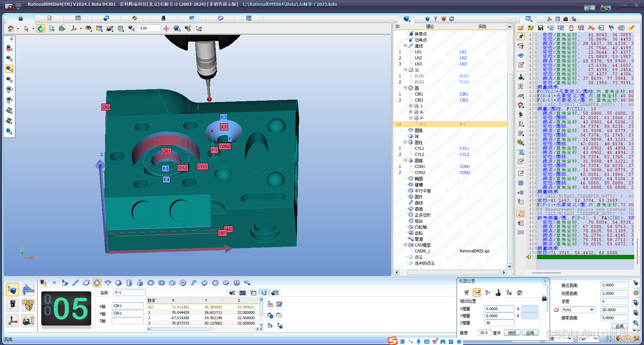Select CON1 in the feature tree
The height and width of the screenshot is (345, 644).
point(420,167)
